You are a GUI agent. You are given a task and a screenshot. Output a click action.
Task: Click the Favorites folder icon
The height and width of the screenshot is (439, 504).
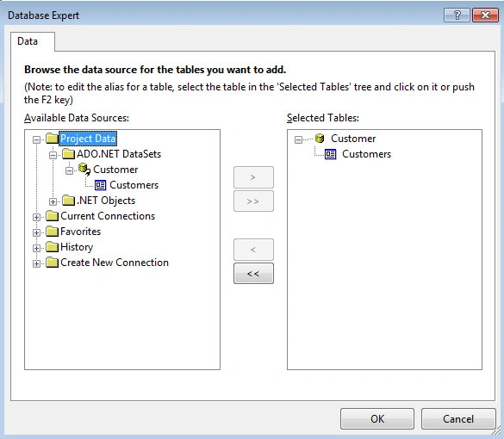pyautogui.click(x=52, y=232)
